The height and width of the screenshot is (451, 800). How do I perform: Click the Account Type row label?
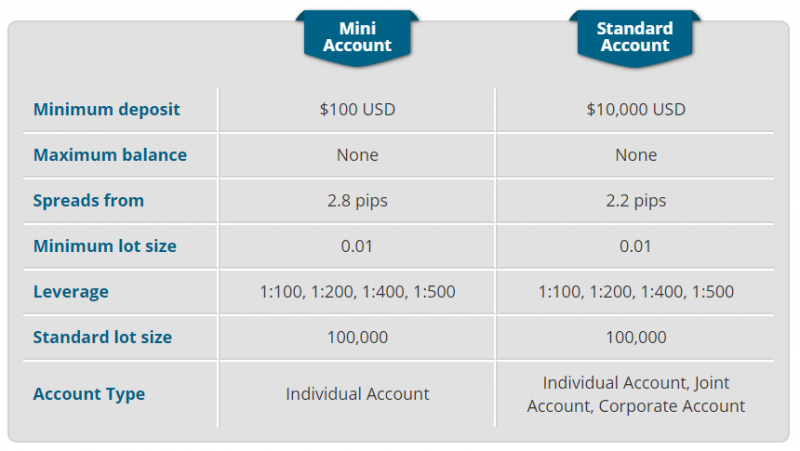click(x=89, y=394)
